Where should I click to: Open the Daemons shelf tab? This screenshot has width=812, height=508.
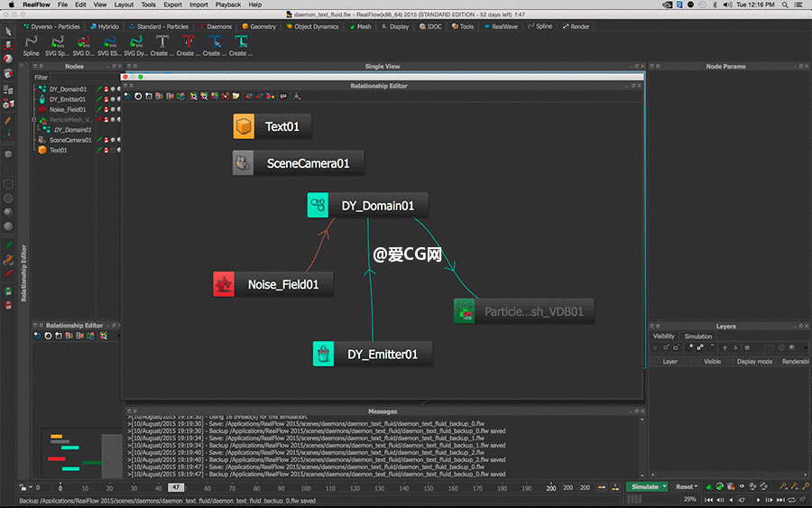216,26
